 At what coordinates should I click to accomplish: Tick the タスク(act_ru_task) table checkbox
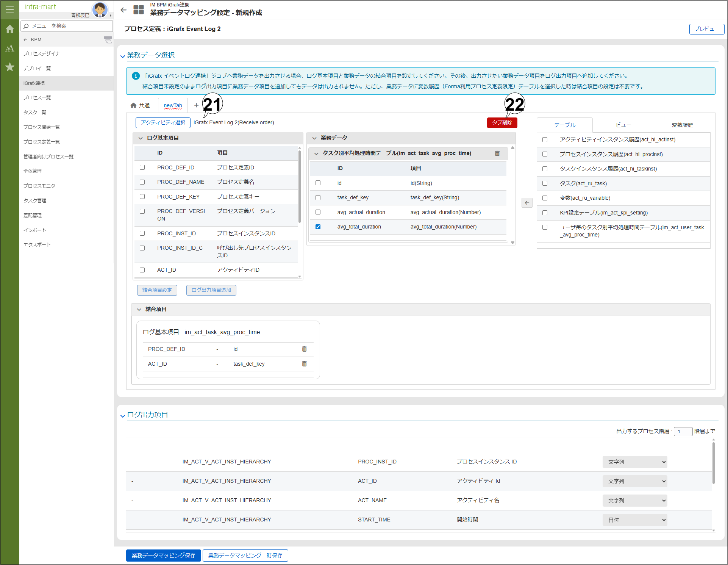click(x=545, y=183)
